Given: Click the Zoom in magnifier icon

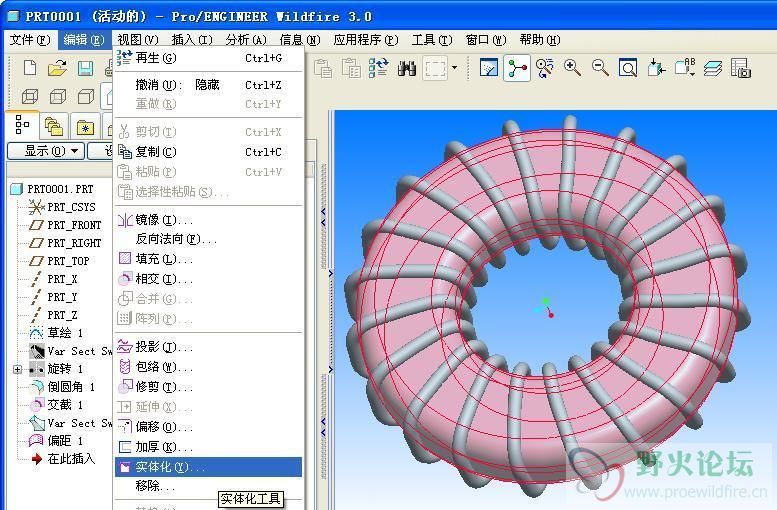Looking at the screenshot, I should (572, 68).
